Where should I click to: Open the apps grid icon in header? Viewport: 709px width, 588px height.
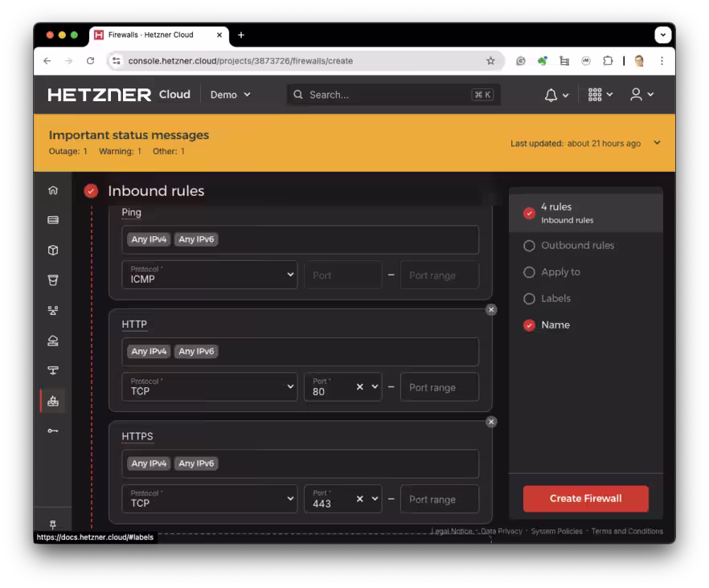[596, 95]
